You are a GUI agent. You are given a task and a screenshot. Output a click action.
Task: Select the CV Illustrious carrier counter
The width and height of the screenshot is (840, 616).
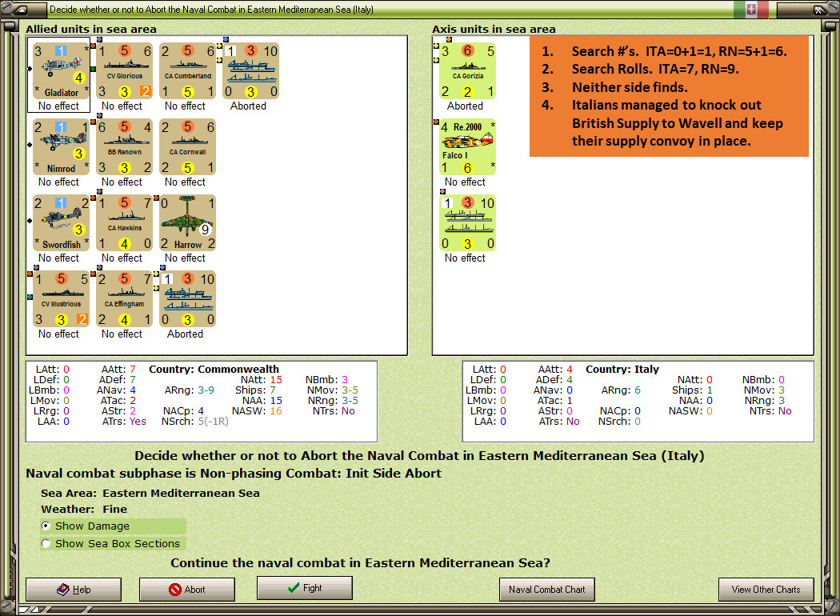61,299
